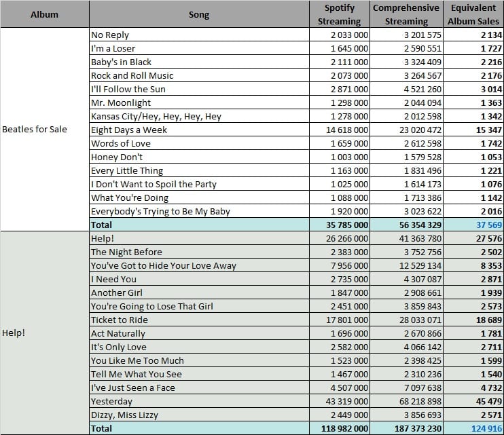Click the Spotify total 35 785 000
This screenshot has width=504, height=435.
pyautogui.click(x=340, y=225)
